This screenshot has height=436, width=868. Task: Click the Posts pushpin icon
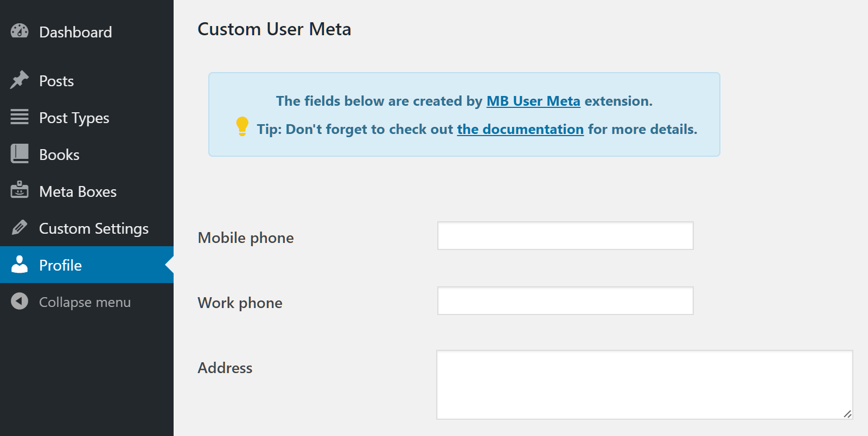coord(20,80)
